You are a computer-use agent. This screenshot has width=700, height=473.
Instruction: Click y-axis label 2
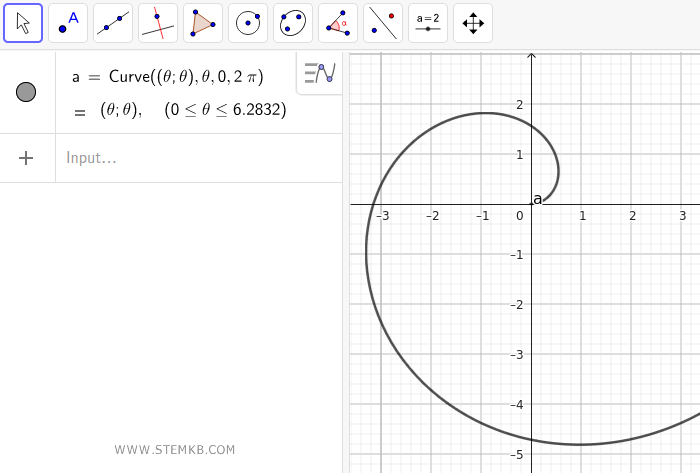(x=520, y=104)
